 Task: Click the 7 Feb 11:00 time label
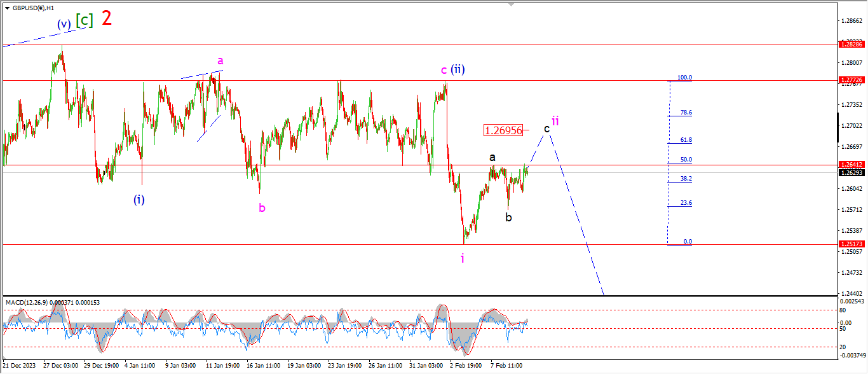pyautogui.click(x=507, y=366)
